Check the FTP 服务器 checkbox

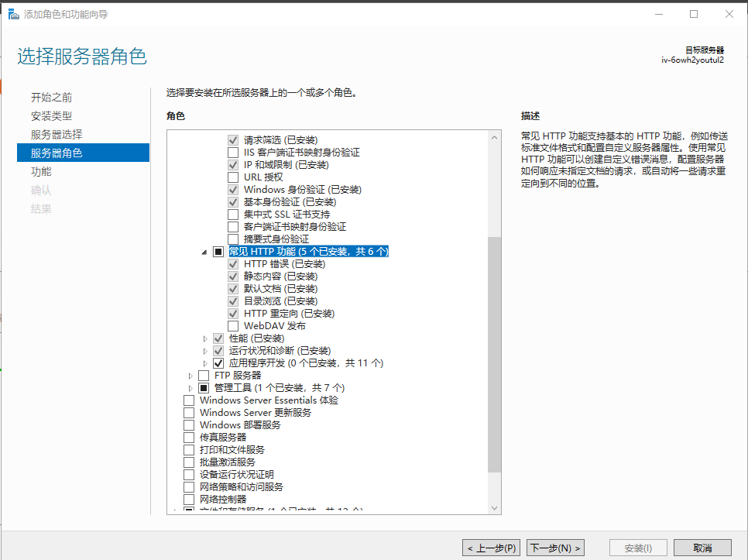(x=204, y=376)
